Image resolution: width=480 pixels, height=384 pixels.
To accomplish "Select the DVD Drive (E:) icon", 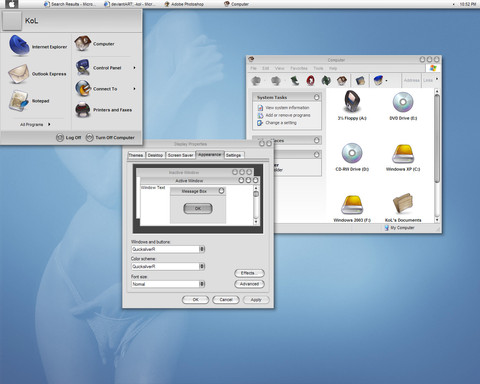I will 403,105.
